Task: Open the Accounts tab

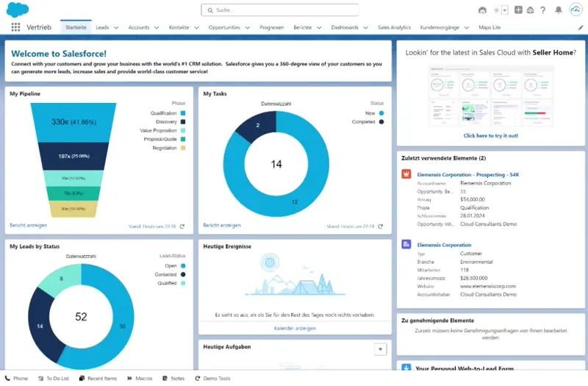Action: [x=138, y=27]
